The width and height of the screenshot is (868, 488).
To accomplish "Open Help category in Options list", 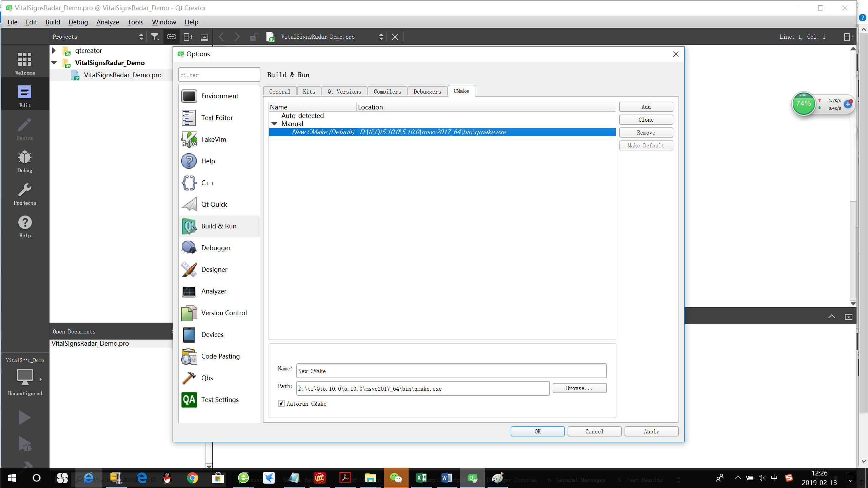I will (219, 161).
